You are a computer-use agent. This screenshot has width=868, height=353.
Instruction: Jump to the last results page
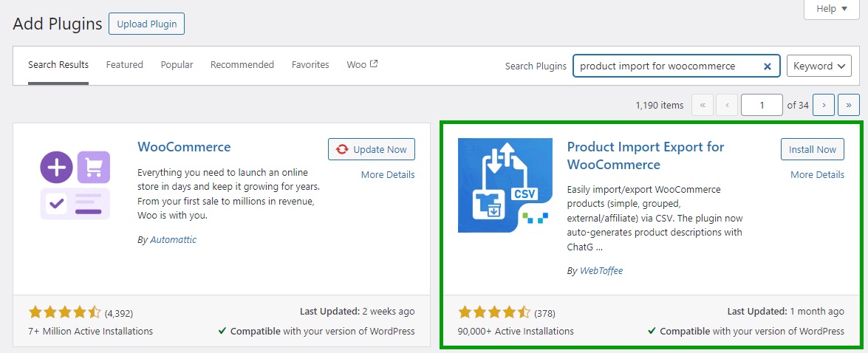pyautogui.click(x=849, y=105)
